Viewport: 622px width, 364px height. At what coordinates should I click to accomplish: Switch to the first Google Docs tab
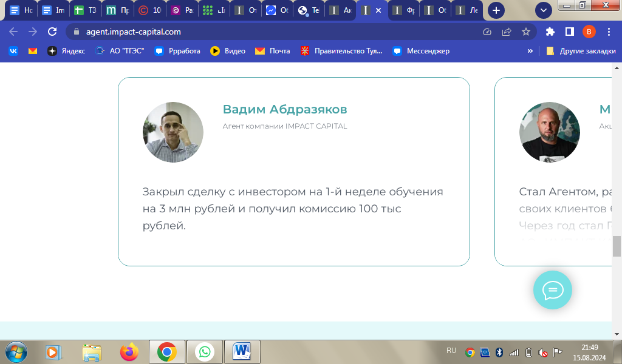tap(21, 10)
